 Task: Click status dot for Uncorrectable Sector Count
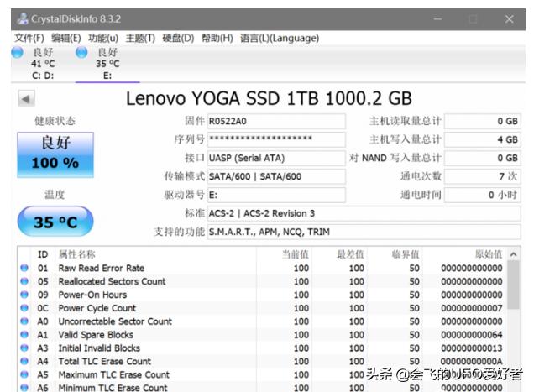click(24, 321)
